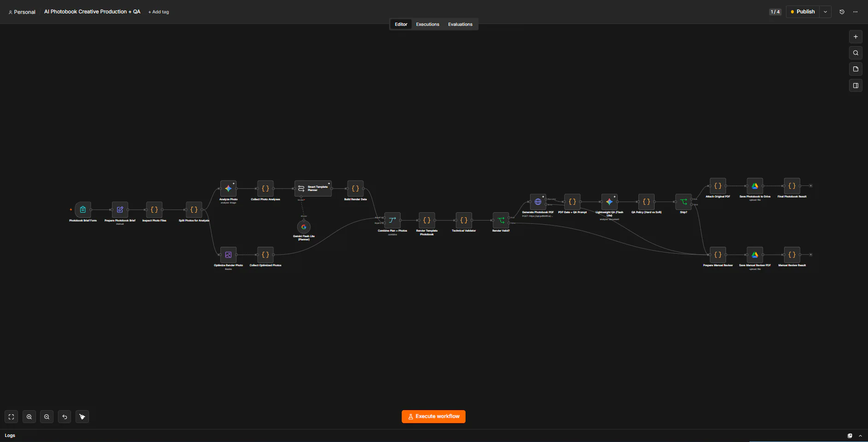Select the Technical Validator node

point(464,220)
